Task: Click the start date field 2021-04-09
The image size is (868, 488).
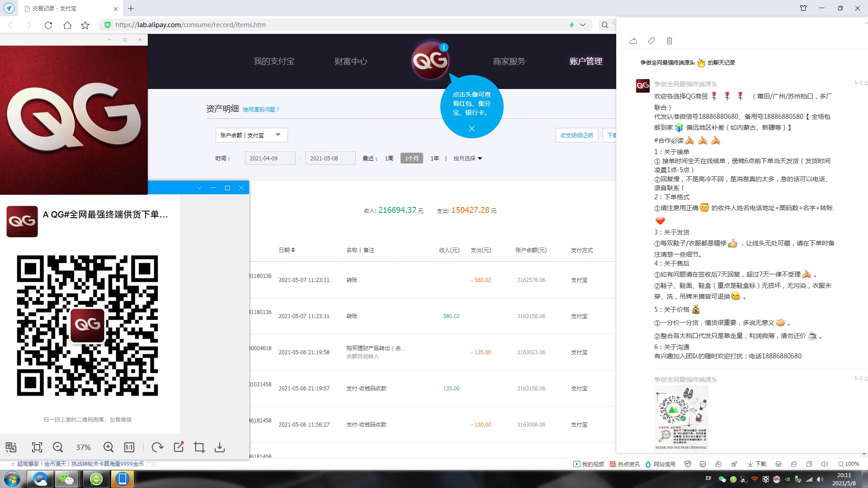Action: pyautogui.click(x=270, y=159)
